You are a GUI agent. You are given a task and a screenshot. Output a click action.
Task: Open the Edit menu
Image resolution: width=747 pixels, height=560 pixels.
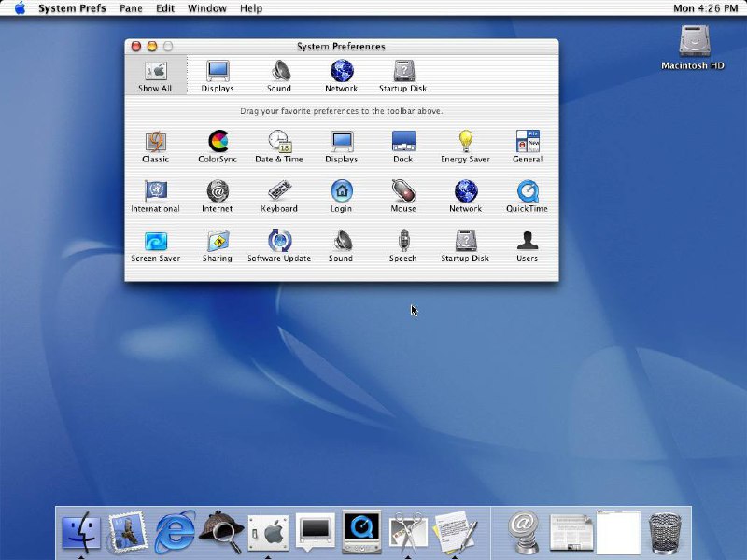pos(165,8)
